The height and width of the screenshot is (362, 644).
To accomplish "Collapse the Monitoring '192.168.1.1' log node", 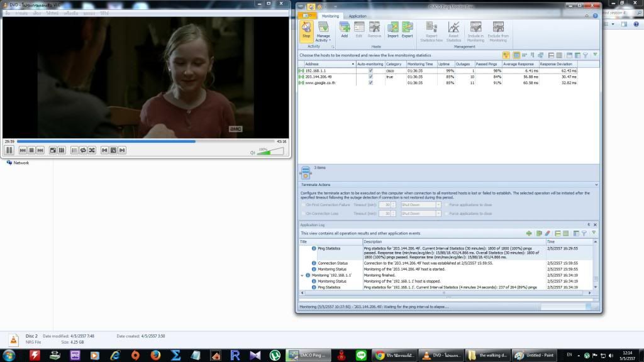I will coord(302,275).
